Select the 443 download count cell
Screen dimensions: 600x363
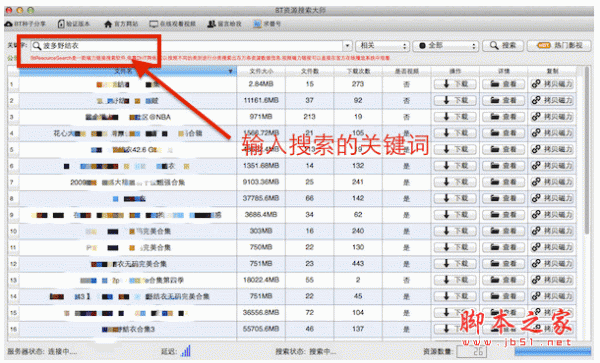358,264
